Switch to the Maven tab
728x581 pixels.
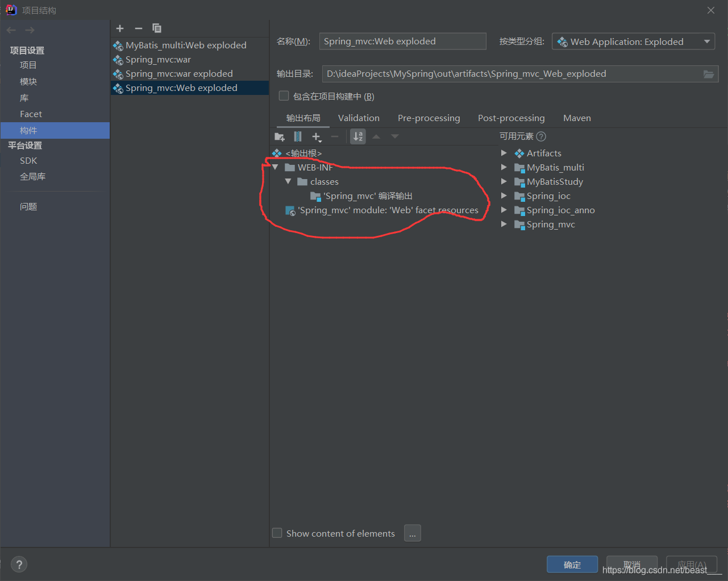[577, 118]
